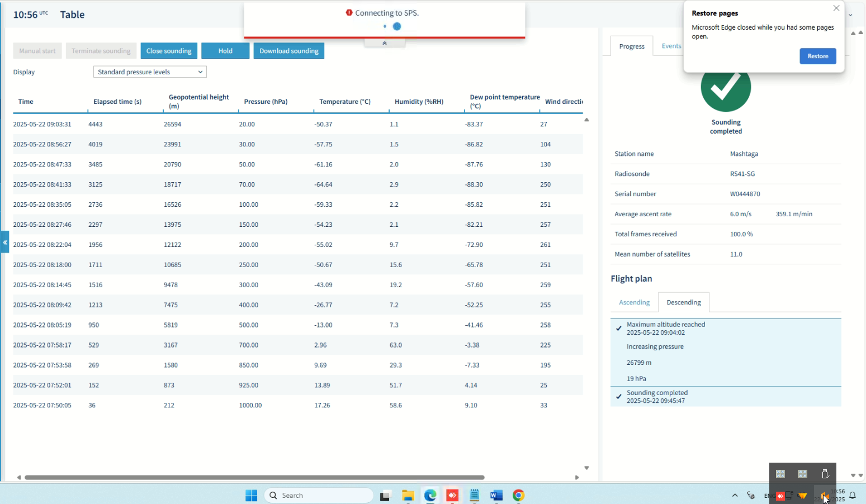This screenshot has height=504, width=866.
Task: Click the horizontal table scrollbar
Action: pos(254,477)
